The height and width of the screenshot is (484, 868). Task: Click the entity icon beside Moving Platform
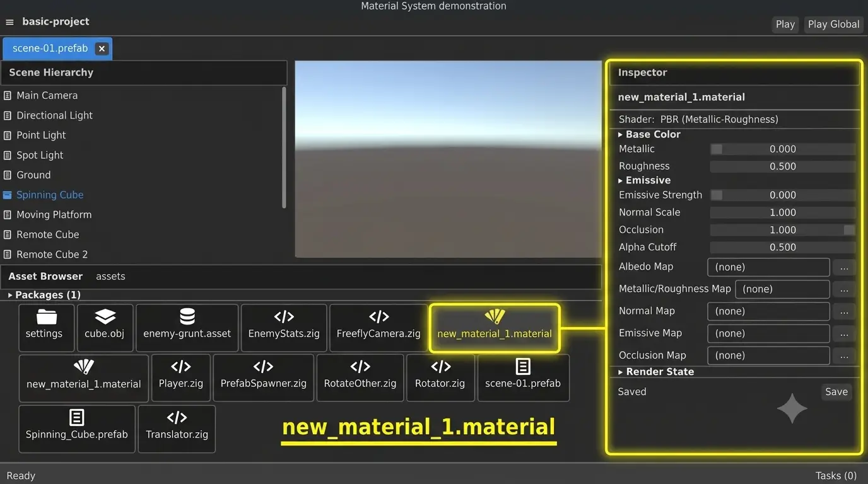(x=8, y=215)
